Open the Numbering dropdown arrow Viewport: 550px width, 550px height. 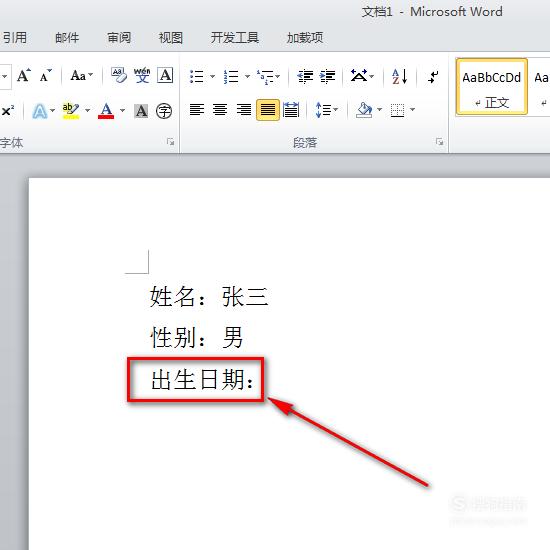[x=247, y=76]
